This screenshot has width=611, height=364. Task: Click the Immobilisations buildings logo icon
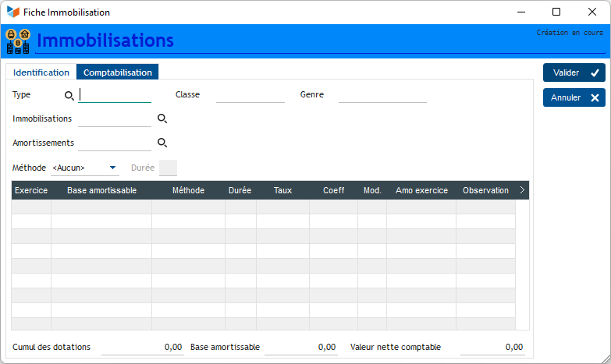(x=17, y=41)
